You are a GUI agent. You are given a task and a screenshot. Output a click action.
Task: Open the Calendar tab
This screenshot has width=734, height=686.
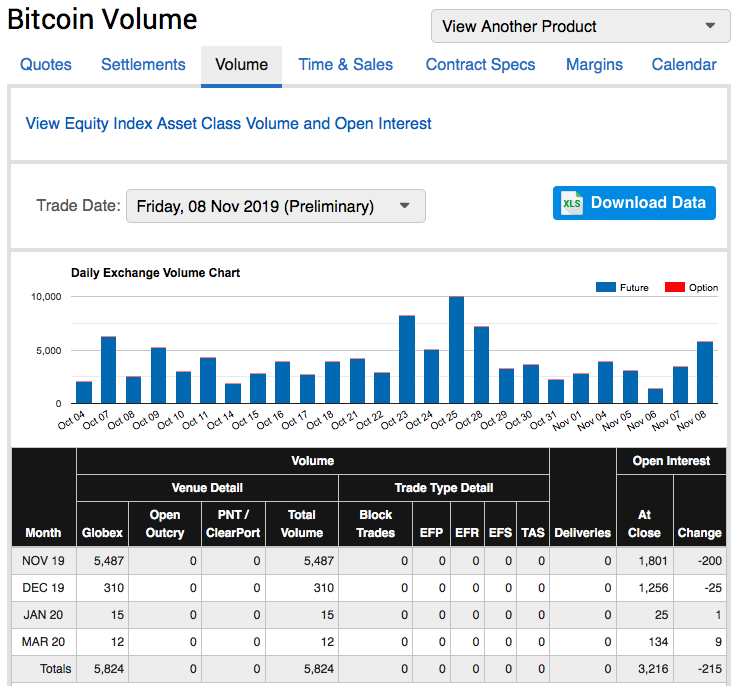[684, 65]
